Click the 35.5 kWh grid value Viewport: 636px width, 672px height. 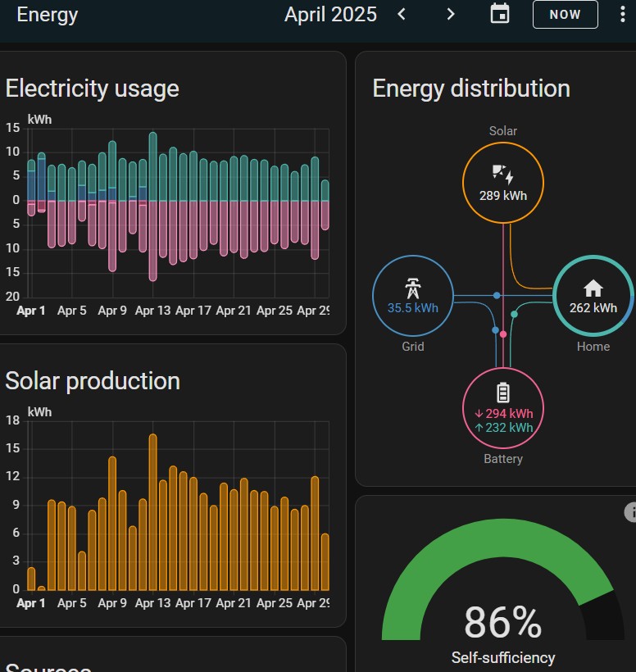click(x=412, y=308)
